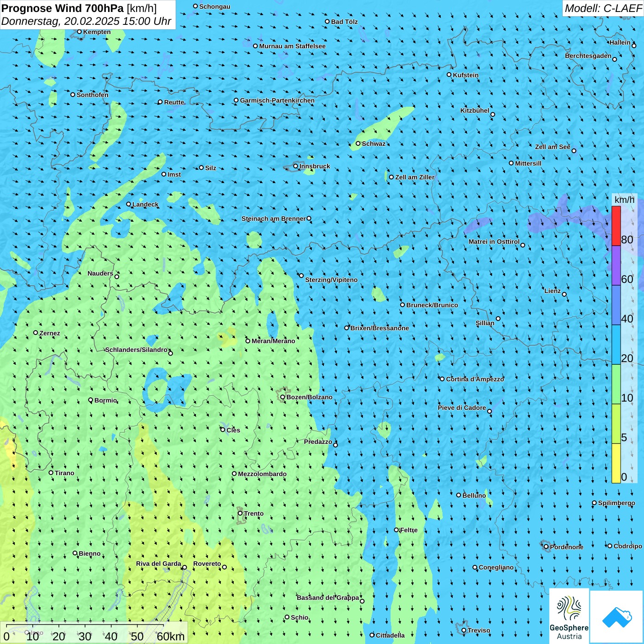The width and height of the screenshot is (644, 644).
Task: Click the Mittersill town label
Action: click(x=528, y=163)
